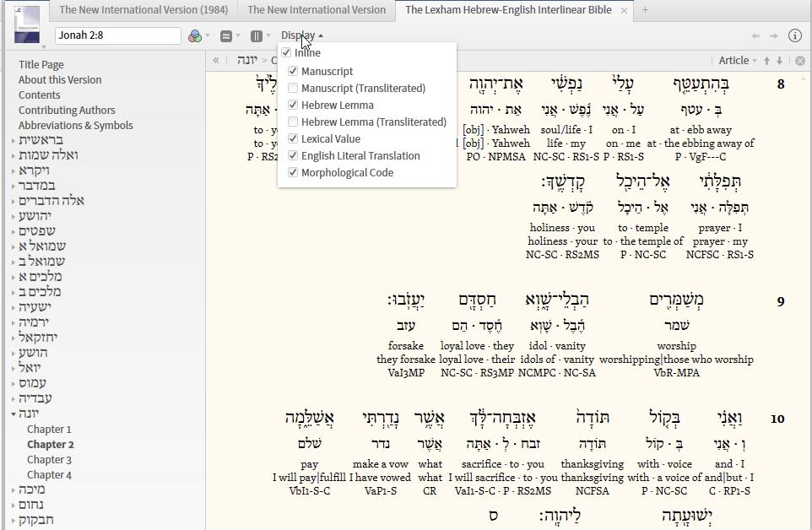Close the locator bar with the X
The height and width of the screenshot is (530, 812).
(x=800, y=61)
